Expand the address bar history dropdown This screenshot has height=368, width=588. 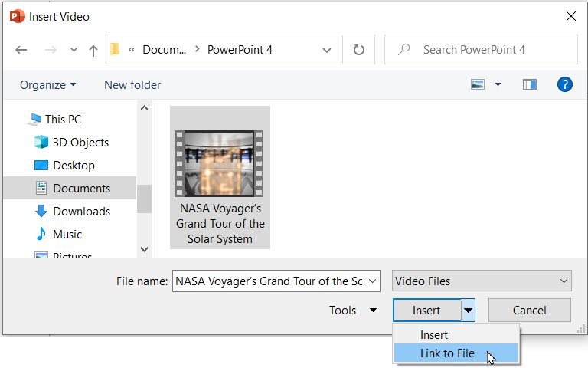click(x=327, y=50)
